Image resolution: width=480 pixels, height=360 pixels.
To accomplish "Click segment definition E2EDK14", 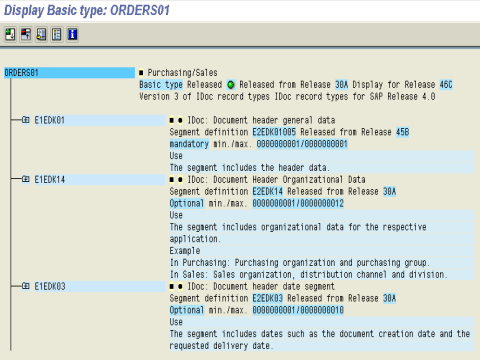I will coord(267,192).
